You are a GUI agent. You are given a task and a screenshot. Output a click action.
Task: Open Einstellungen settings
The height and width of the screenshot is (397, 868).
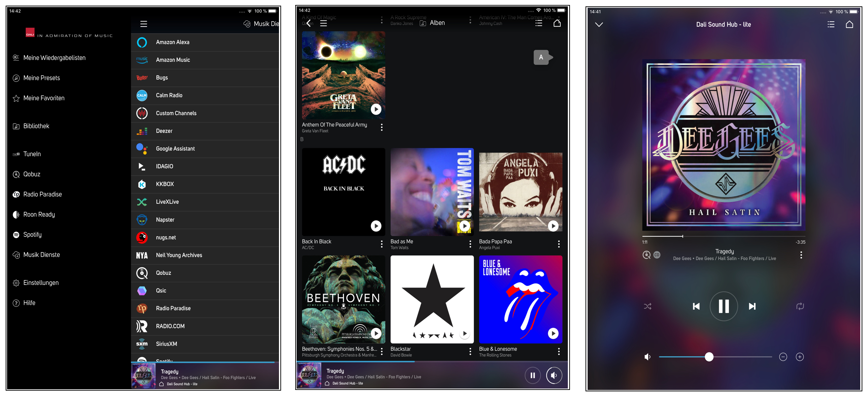pyautogui.click(x=36, y=283)
